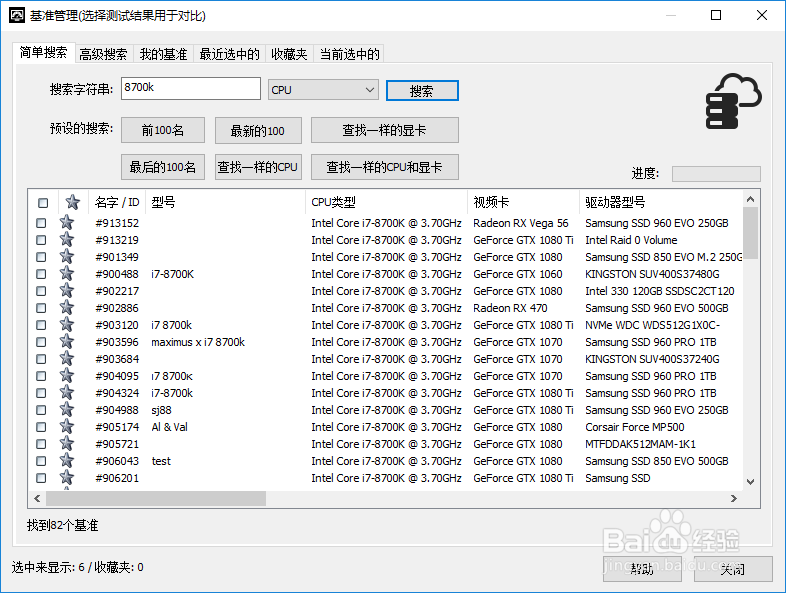Favorite the star for benchmark #903684

coord(67,359)
